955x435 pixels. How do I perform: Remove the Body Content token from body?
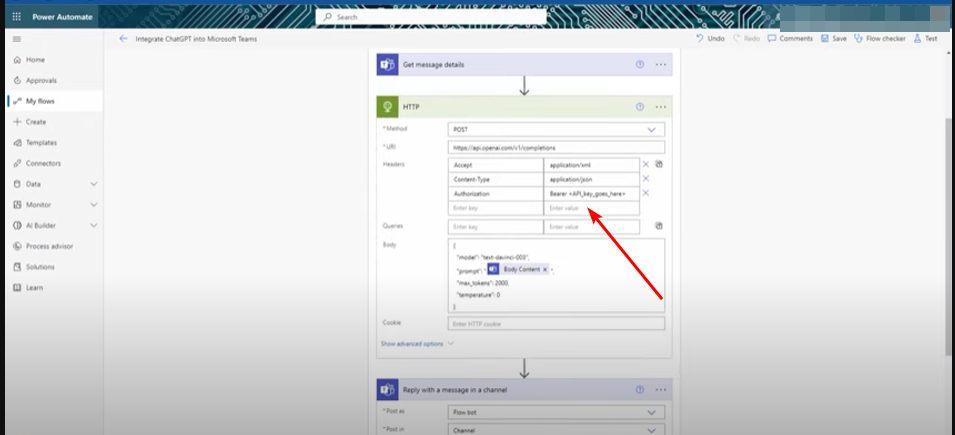545,269
